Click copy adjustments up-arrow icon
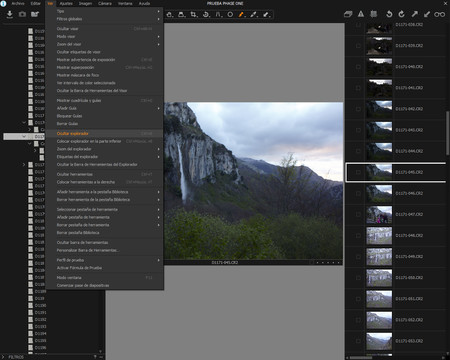Viewport: 450px width, 360px height. click(414, 14)
